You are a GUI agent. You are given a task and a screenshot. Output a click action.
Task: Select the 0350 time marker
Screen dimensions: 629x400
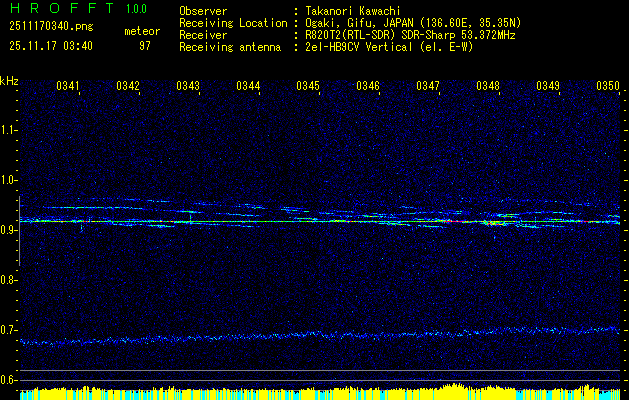coord(608,87)
